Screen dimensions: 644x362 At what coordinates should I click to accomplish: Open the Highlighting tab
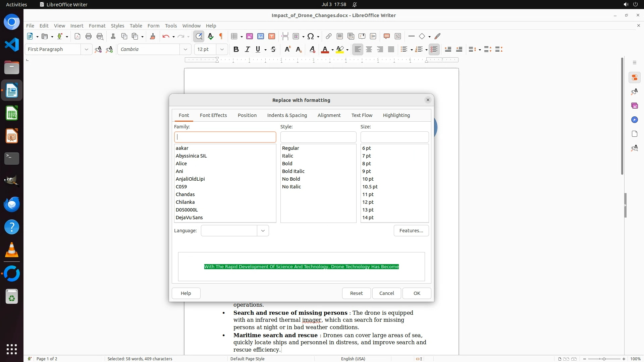click(x=396, y=115)
